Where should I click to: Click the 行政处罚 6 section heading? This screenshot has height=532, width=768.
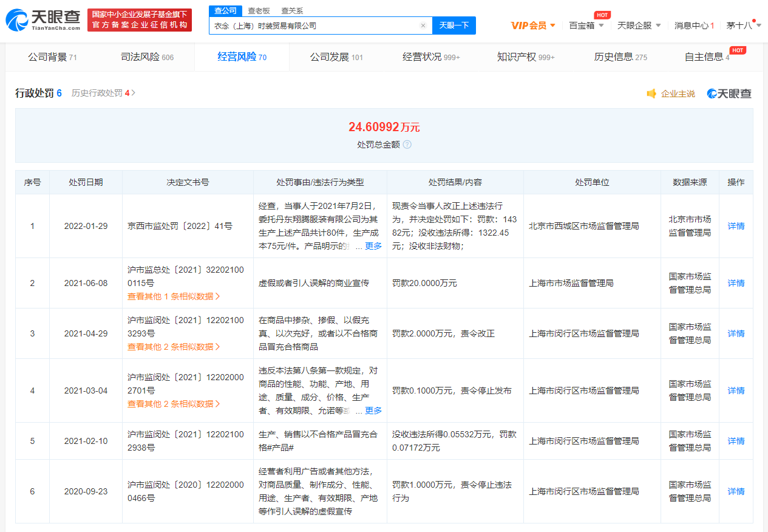click(x=38, y=93)
